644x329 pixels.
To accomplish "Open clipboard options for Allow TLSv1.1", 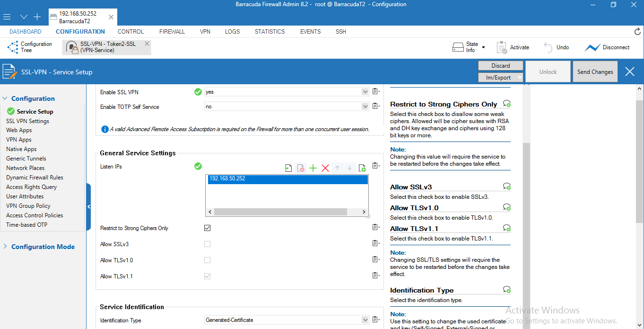I will point(376,276).
